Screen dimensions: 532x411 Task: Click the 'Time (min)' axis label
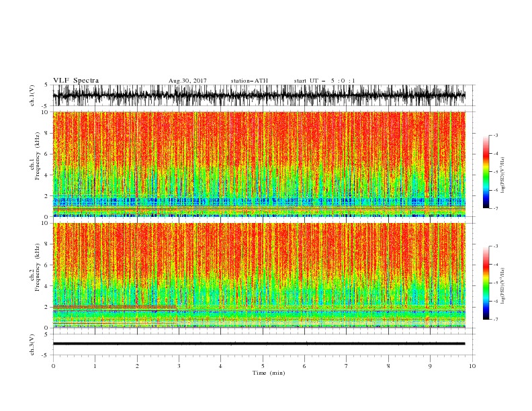click(x=269, y=373)
